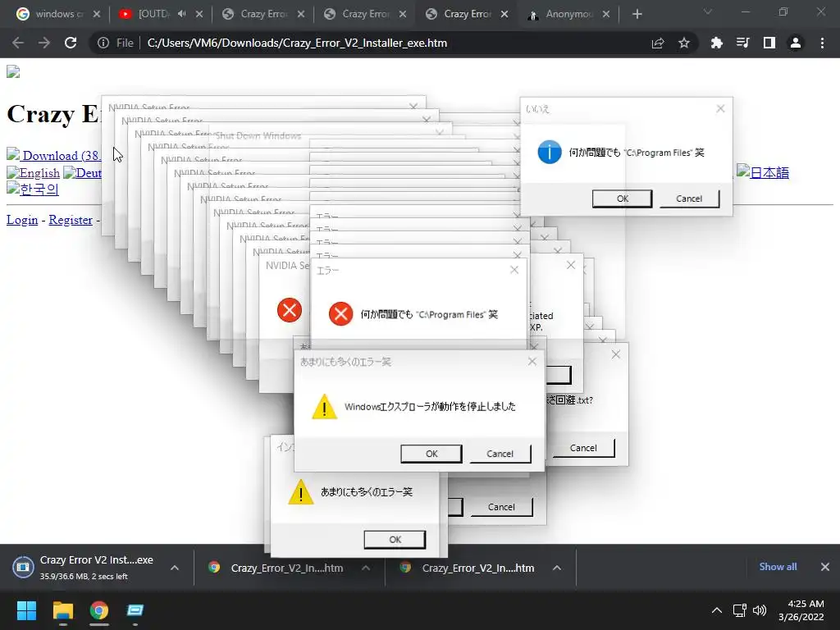Open the Windows Start menu
The height and width of the screenshot is (630, 840).
coord(26,610)
